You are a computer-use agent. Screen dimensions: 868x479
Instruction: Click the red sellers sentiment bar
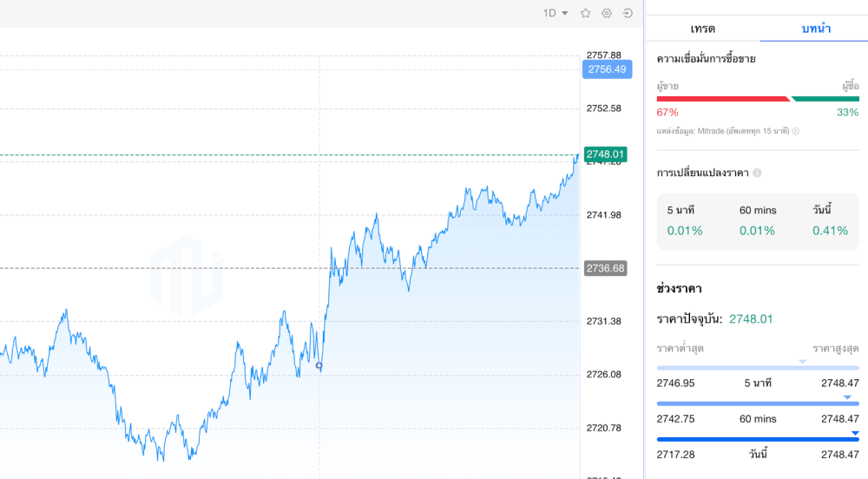tap(722, 98)
